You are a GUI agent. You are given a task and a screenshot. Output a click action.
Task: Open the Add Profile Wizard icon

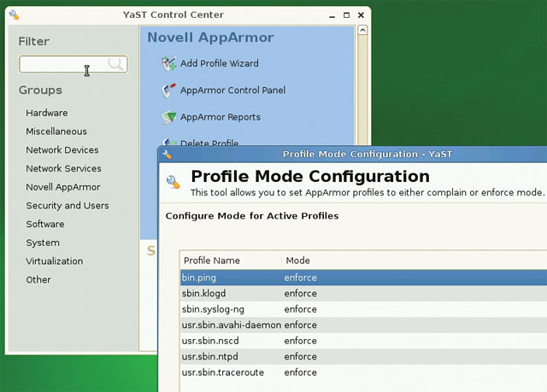[169, 63]
